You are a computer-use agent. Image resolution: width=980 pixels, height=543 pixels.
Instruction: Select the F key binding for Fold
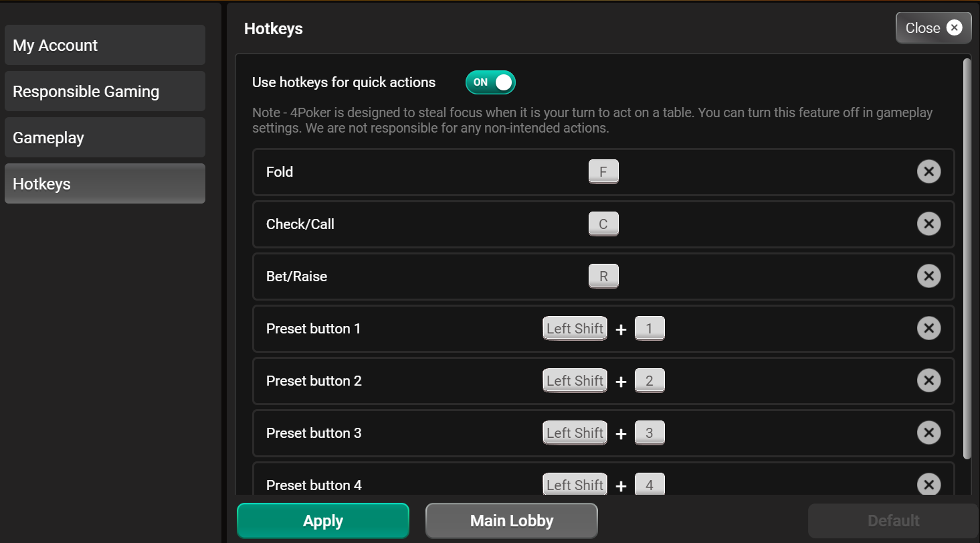[x=603, y=171]
